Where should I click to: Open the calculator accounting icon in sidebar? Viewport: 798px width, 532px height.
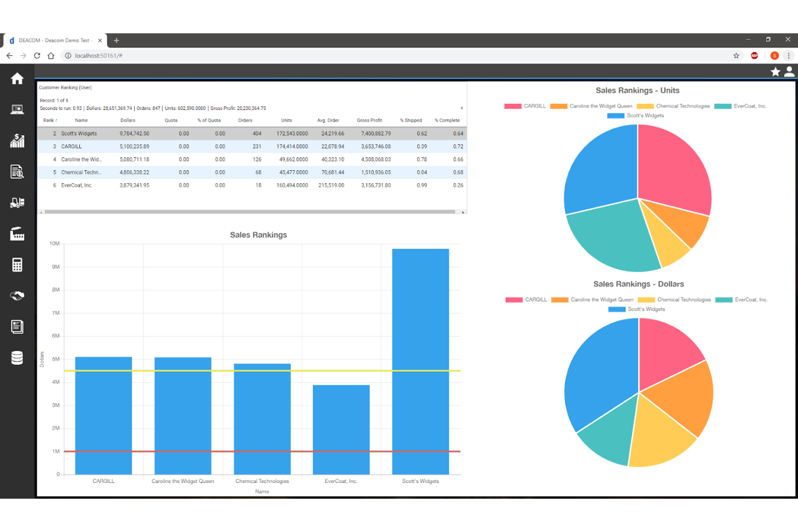pyautogui.click(x=17, y=264)
